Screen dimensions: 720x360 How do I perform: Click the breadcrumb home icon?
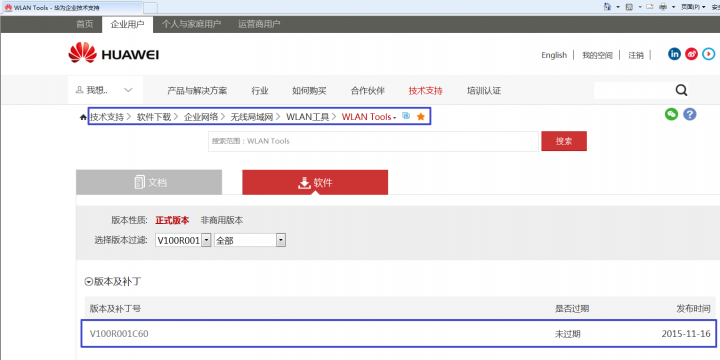[83, 118]
